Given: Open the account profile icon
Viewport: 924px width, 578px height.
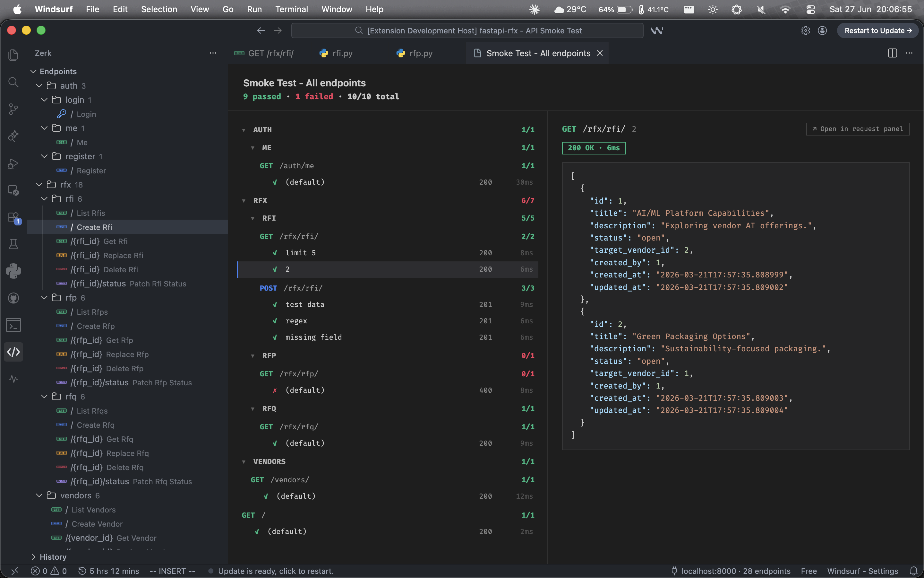Looking at the screenshot, I should [x=822, y=31].
